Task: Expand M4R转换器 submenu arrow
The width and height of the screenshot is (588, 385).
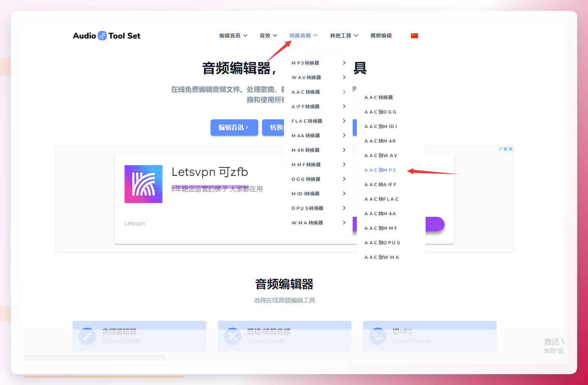Action: pyautogui.click(x=344, y=150)
